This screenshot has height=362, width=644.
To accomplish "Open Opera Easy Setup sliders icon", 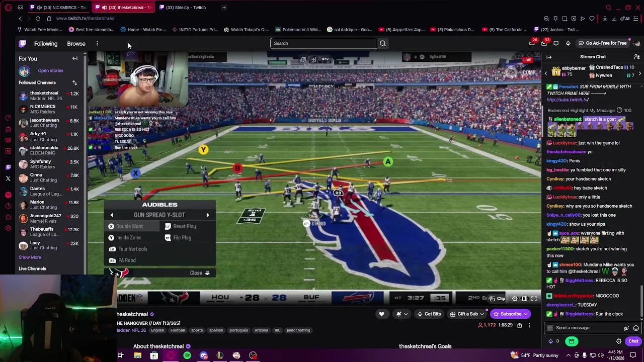I will click(636, 19).
